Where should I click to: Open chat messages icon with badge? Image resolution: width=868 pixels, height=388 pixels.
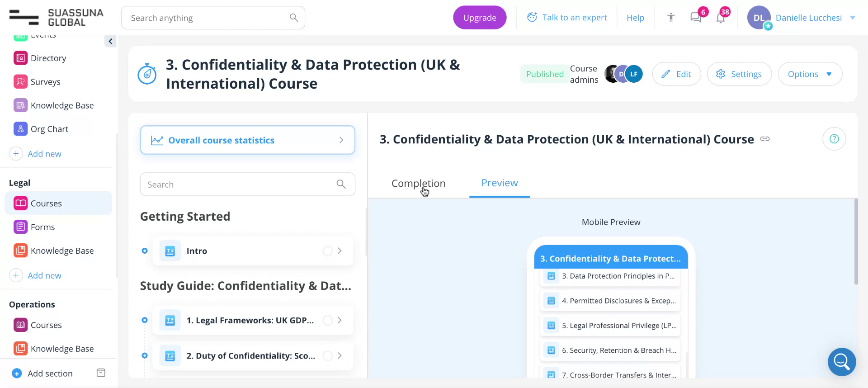696,18
